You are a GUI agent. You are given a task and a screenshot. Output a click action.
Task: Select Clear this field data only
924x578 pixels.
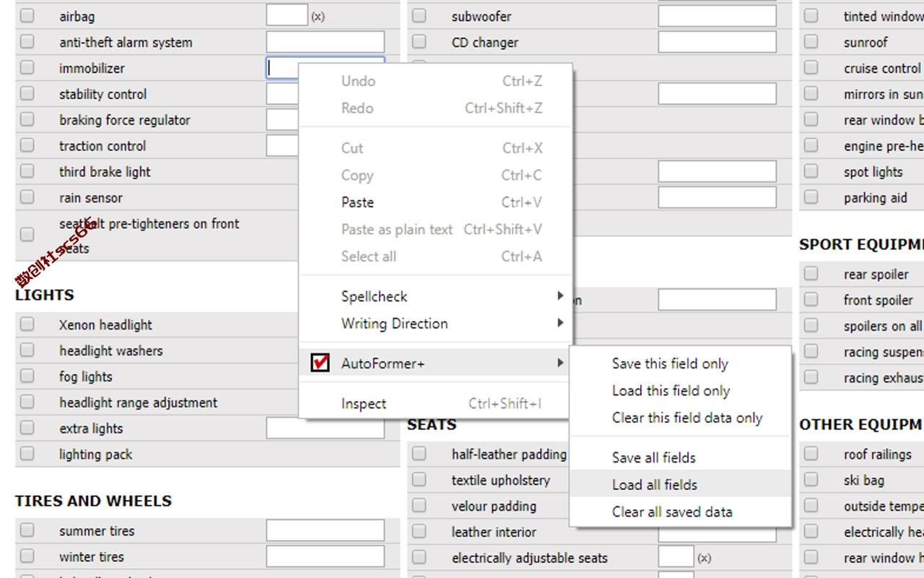[681, 418]
